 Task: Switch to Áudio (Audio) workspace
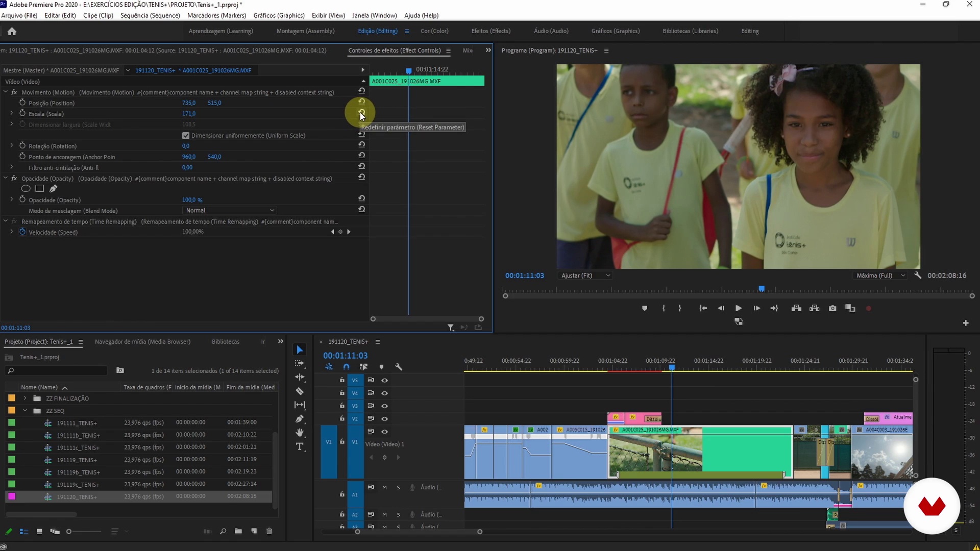coord(551,31)
